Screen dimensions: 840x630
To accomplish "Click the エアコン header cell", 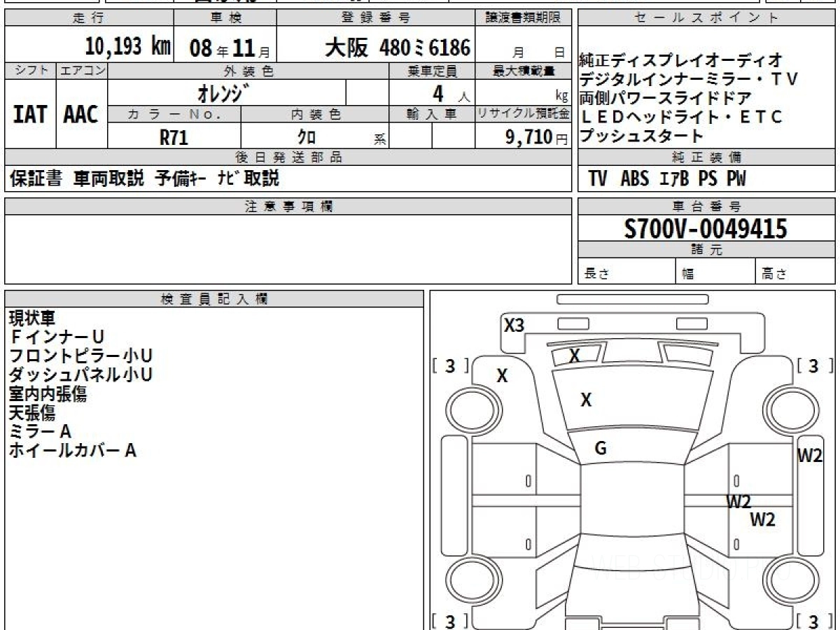I will pyautogui.click(x=82, y=71).
